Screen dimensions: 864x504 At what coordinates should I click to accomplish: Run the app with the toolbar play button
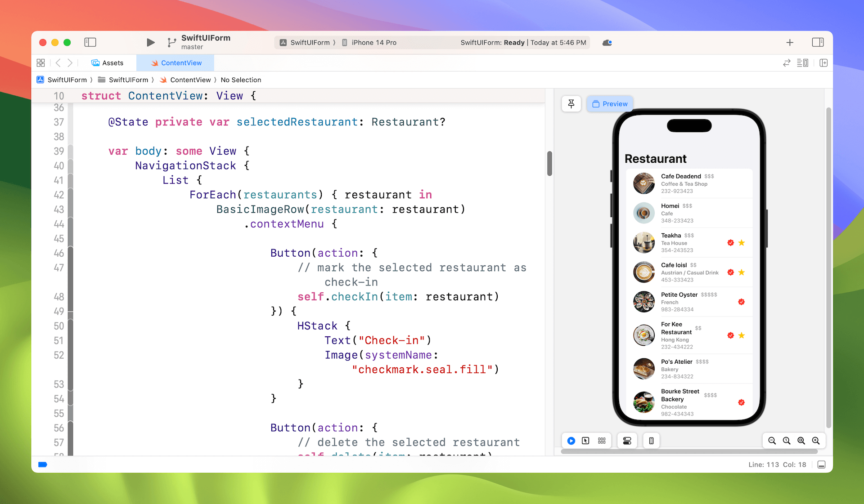click(150, 42)
